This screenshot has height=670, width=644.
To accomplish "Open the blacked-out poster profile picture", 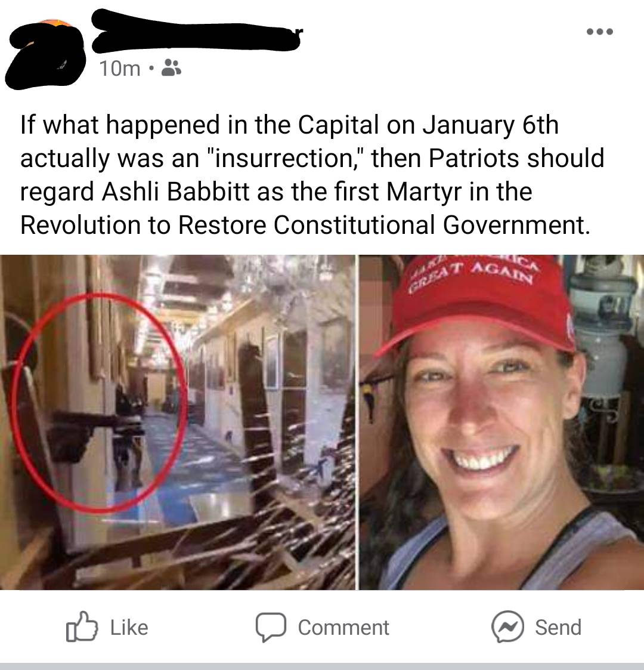I will [x=44, y=55].
